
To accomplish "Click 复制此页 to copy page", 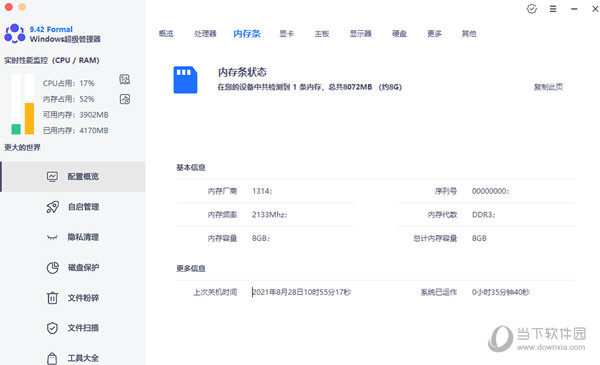I will tap(548, 87).
